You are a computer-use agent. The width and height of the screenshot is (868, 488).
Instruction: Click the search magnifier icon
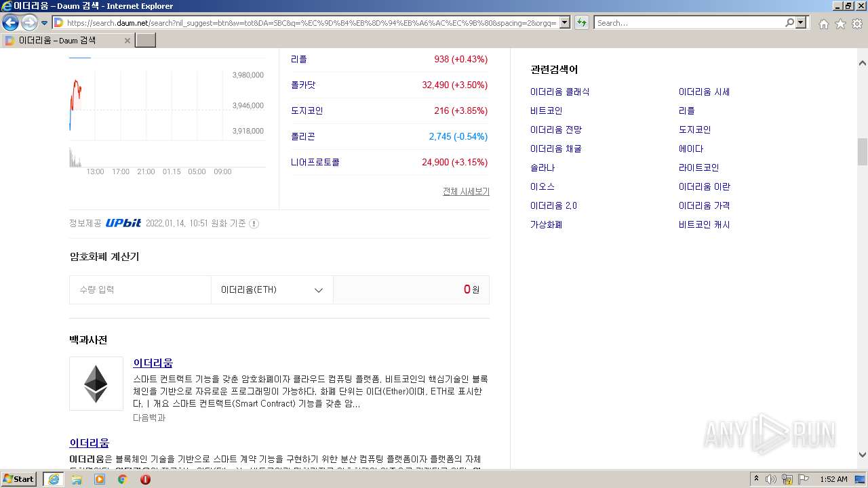point(789,23)
